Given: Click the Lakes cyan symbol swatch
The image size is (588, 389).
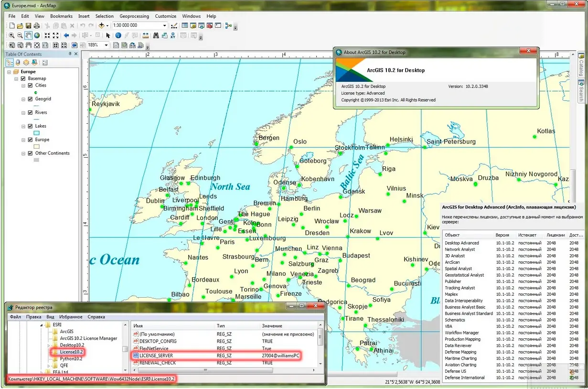Looking at the screenshot, I should coord(37,133).
